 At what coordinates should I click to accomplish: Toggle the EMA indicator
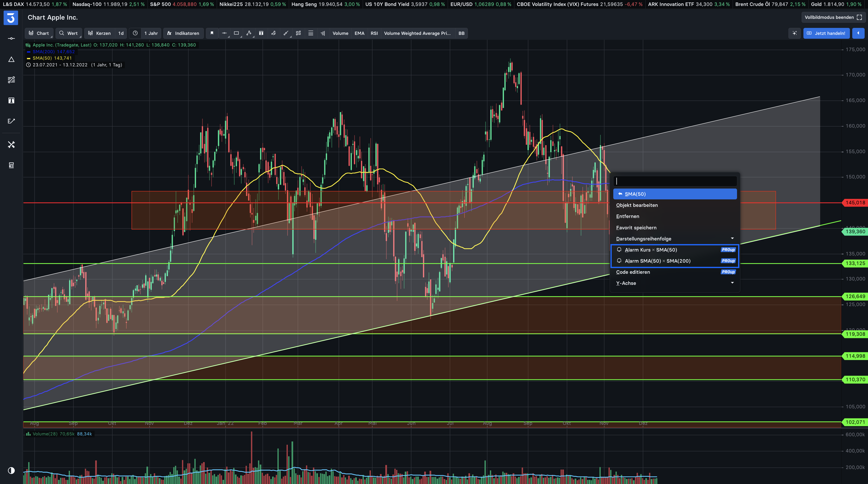tap(359, 33)
